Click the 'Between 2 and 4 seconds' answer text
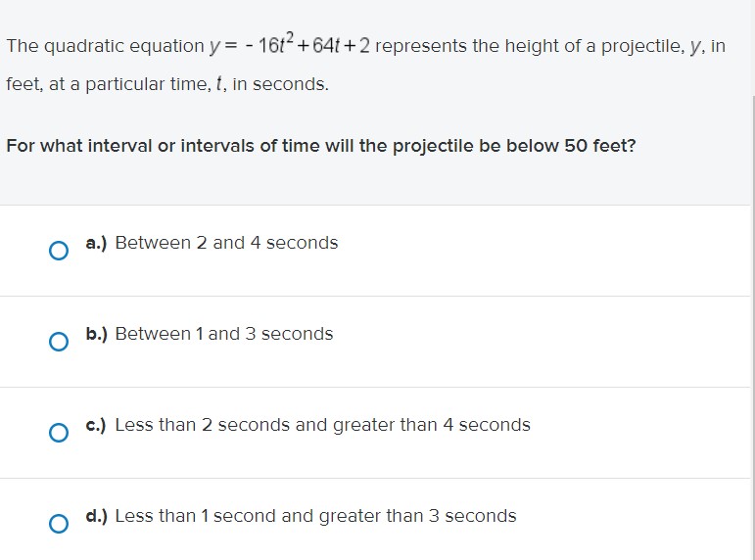 coord(226,243)
